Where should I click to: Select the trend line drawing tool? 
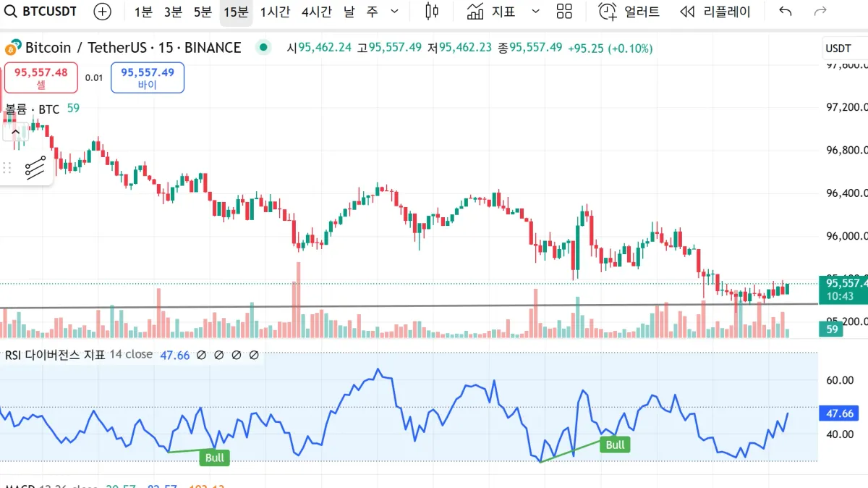(x=35, y=167)
